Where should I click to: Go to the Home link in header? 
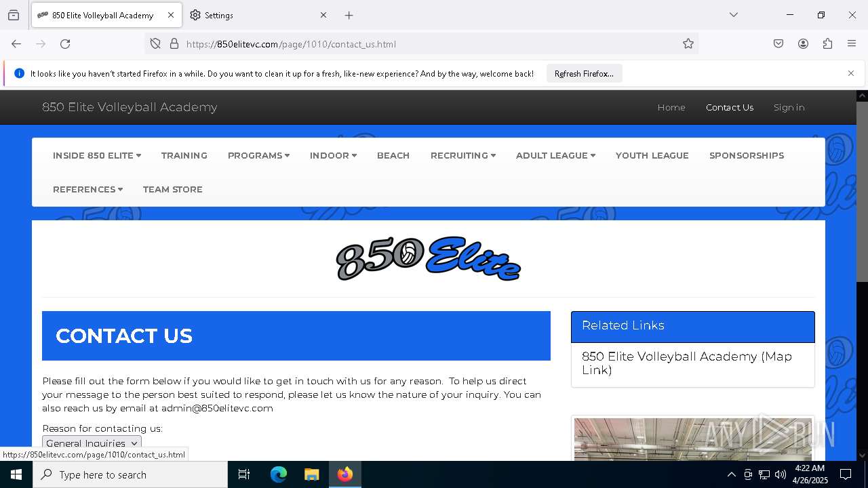click(671, 107)
